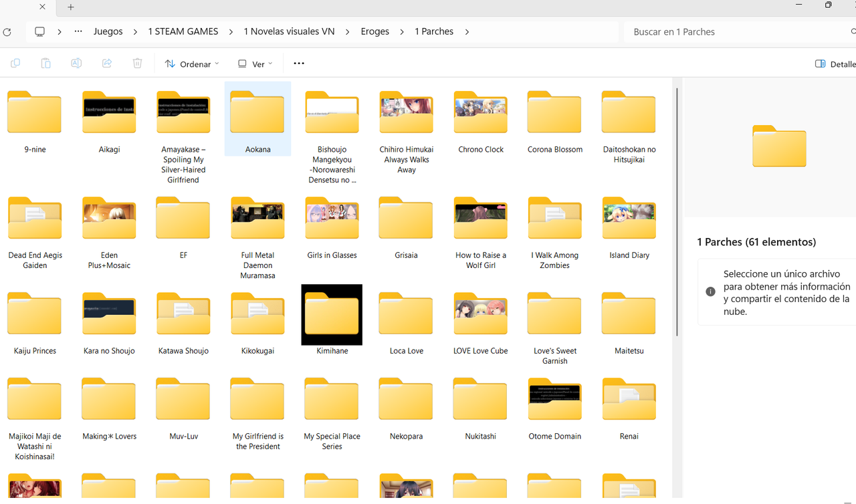Image resolution: width=856 pixels, height=504 pixels.
Task: Expand chevron after 1 Parches breadcrumb
Action: 467,31
